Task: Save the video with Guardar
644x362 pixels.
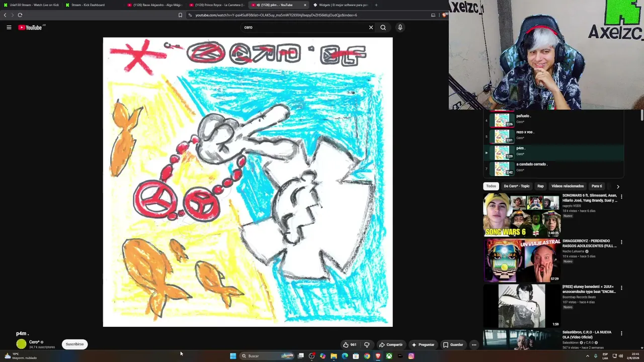Action: coord(453,344)
